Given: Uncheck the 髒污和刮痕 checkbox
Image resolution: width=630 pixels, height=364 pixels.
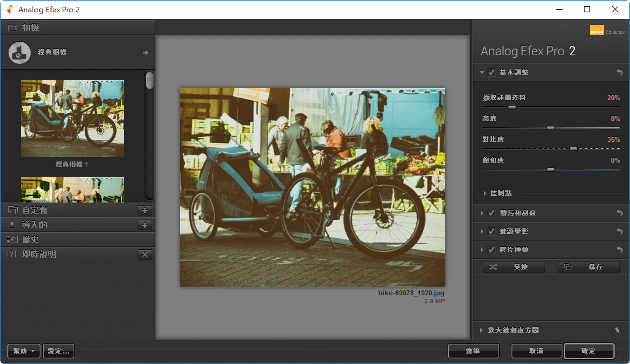Looking at the screenshot, I should point(491,212).
